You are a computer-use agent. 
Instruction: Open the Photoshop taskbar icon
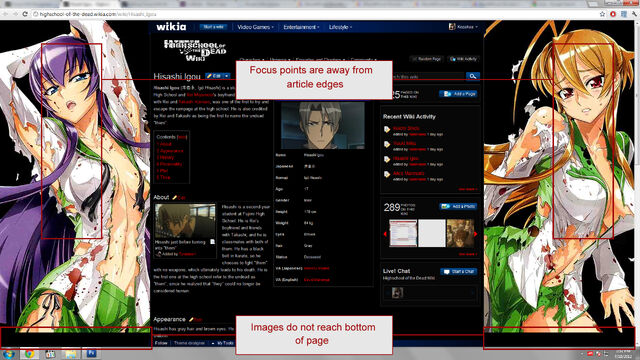pyautogui.click(x=91, y=353)
